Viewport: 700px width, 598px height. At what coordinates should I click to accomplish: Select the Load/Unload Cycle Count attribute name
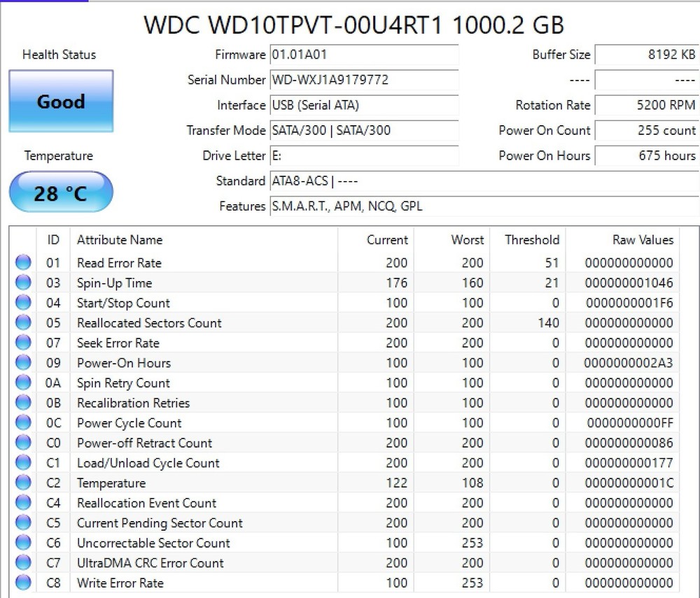[x=148, y=464]
